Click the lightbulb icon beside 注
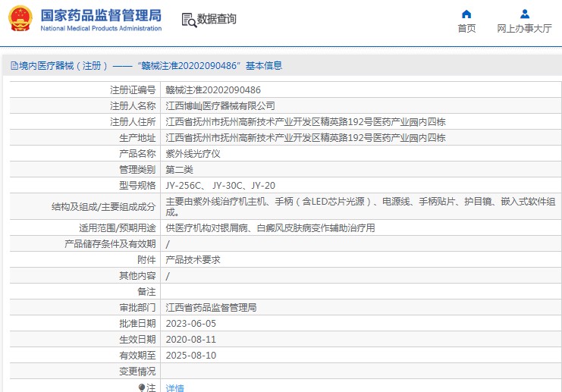The width and height of the screenshot is (562, 392). (x=142, y=387)
